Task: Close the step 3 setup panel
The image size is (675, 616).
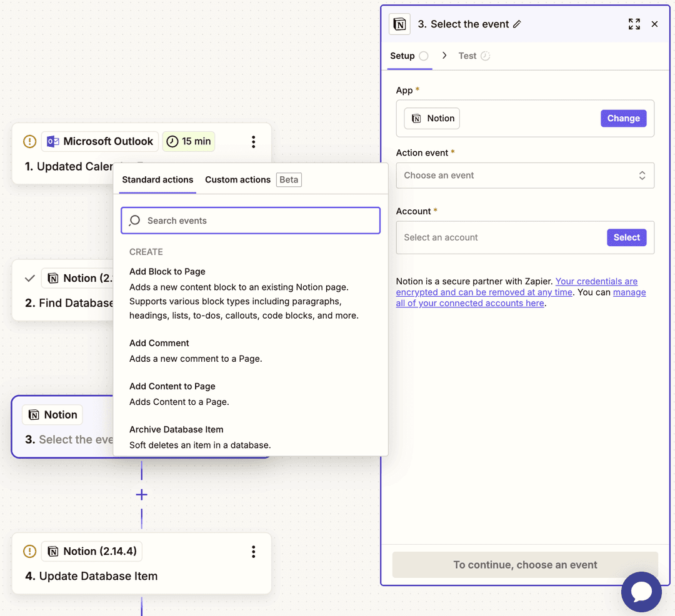Action: coord(654,24)
